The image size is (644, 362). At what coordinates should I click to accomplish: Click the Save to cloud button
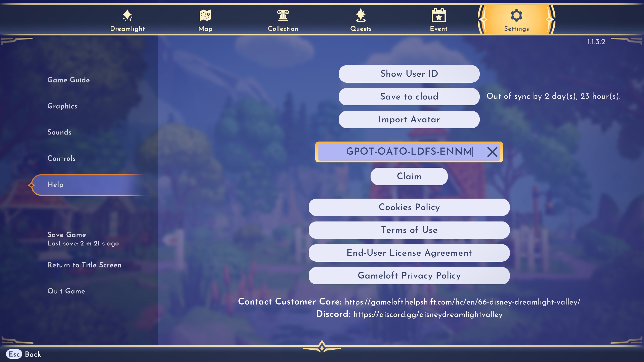(x=409, y=96)
